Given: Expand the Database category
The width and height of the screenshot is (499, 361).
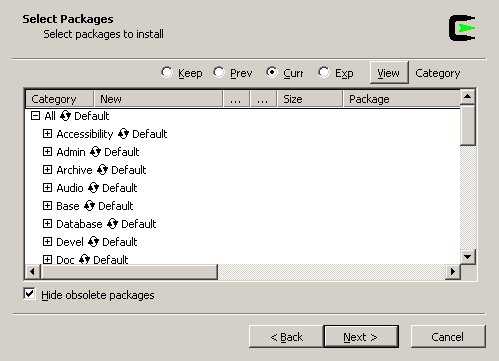Looking at the screenshot, I should 47,224.
